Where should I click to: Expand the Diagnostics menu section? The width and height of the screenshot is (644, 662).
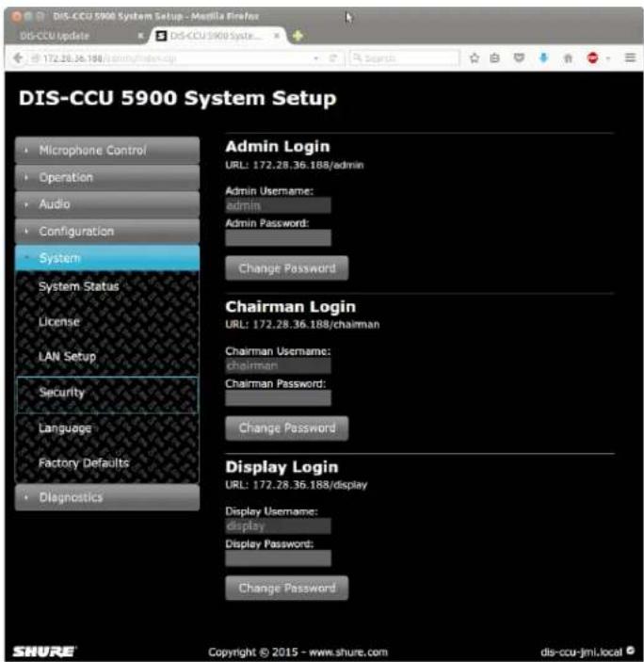click(x=107, y=497)
